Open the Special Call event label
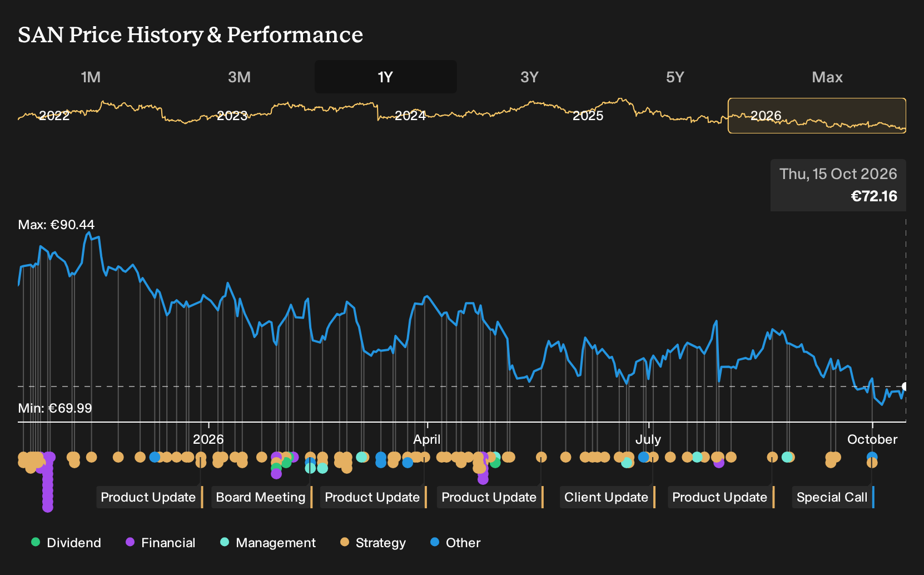This screenshot has width=924, height=575. click(832, 497)
